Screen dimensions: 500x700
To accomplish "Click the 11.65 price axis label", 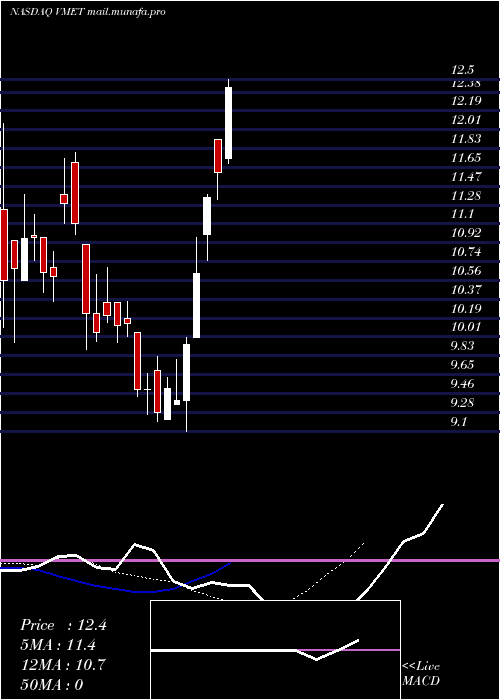I will 466,158.
